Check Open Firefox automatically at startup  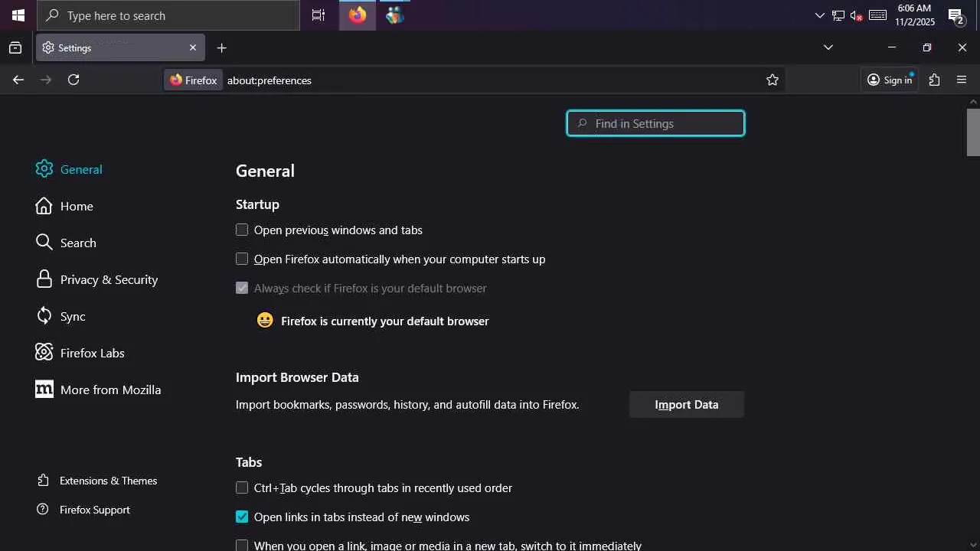(242, 259)
